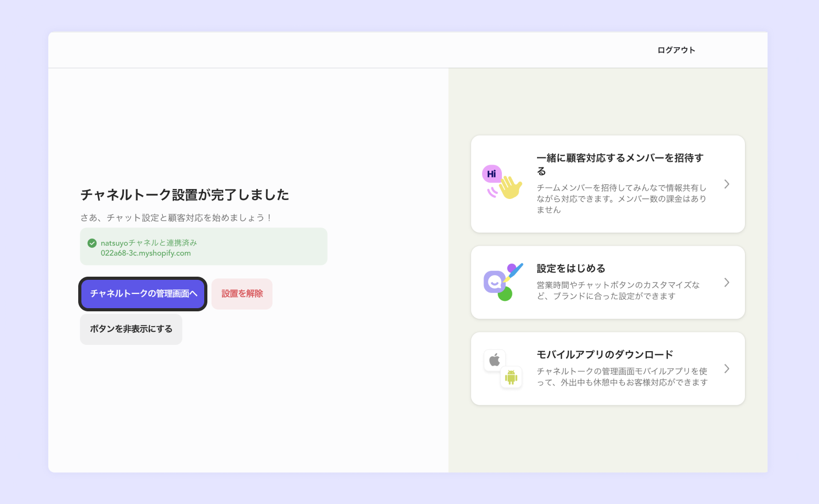The height and width of the screenshot is (504, 819).
Task: Expand the invite members chevron arrow
Action: (x=727, y=184)
